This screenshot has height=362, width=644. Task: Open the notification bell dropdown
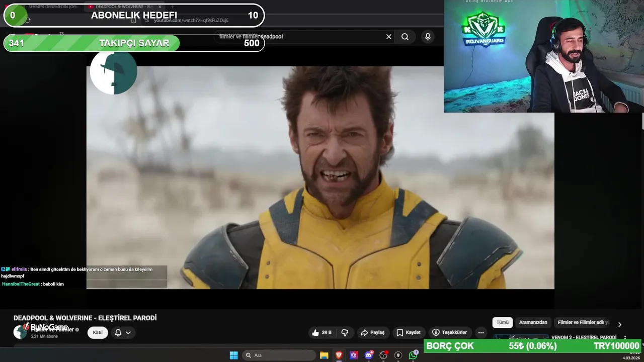(123, 332)
